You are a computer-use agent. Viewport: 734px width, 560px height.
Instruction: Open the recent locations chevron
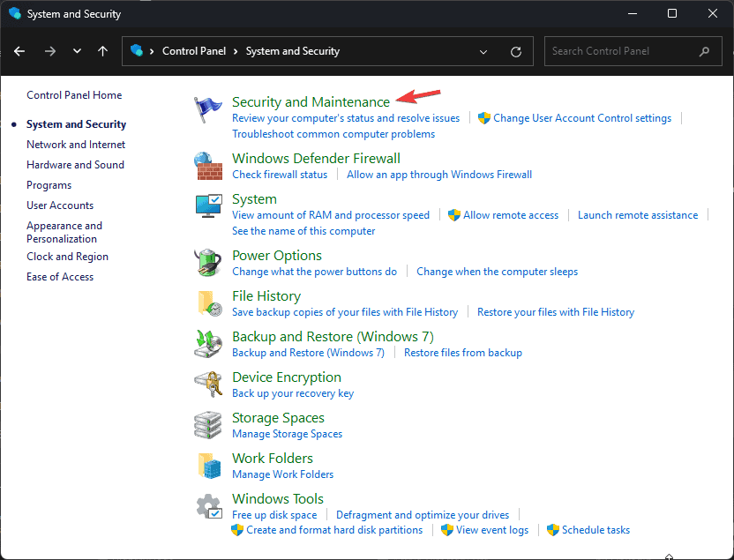click(78, 51)
